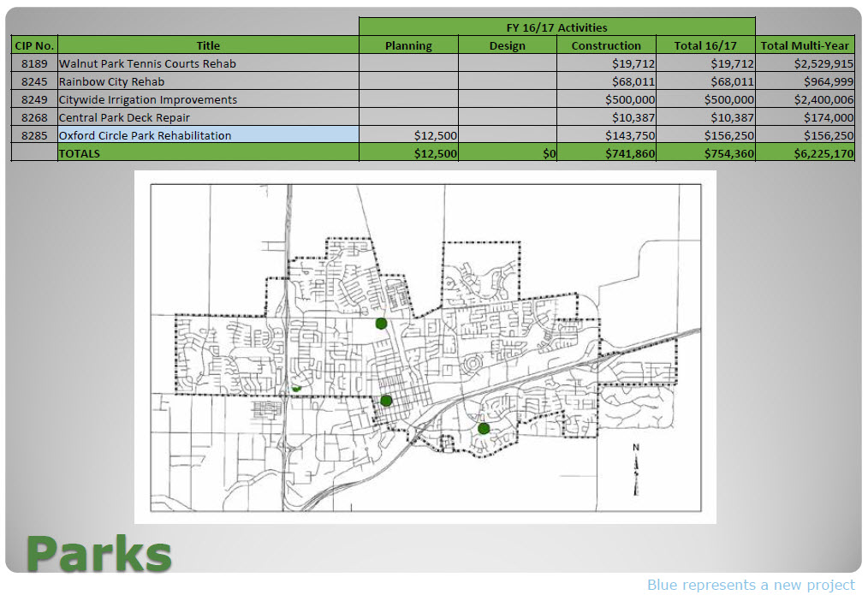Click the 'Blue represents a new project' note
This screenshot has width=868, height=595.
click(750, 585)
